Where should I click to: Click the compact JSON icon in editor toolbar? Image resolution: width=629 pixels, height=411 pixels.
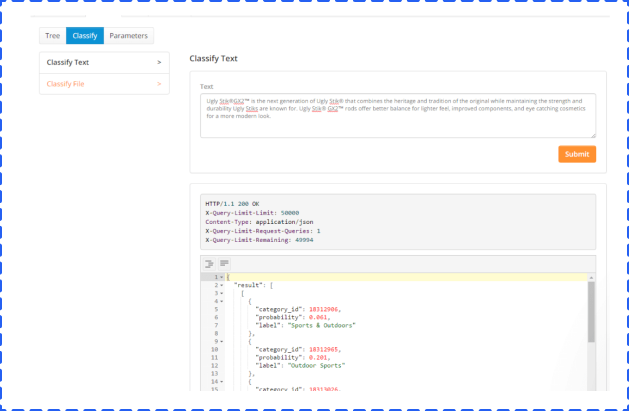click(224, 263)
